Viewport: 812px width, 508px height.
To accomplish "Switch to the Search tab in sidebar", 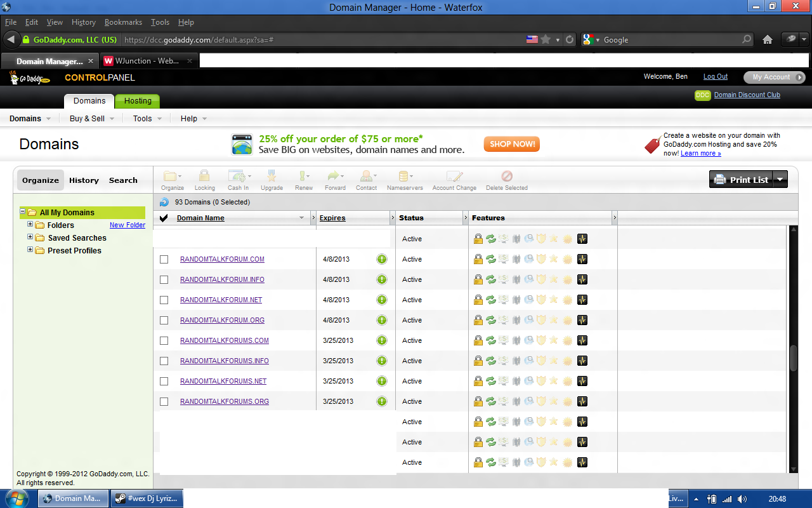I will click(123, 180).
